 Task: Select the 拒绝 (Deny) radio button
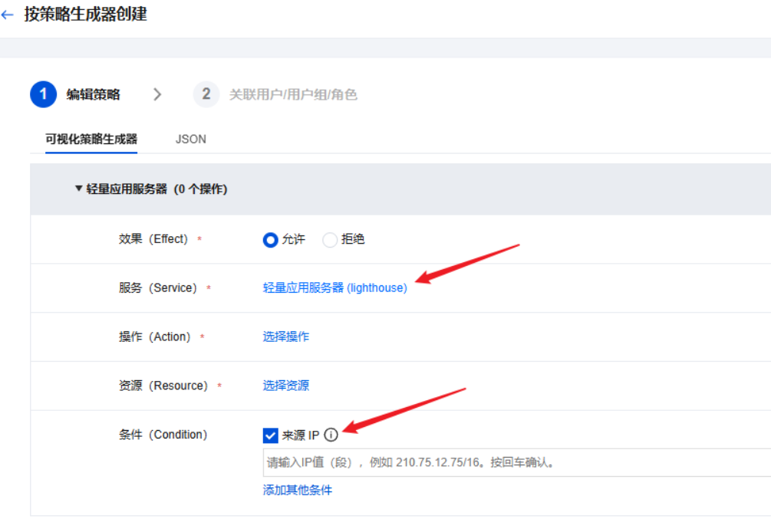pos(330,239)
